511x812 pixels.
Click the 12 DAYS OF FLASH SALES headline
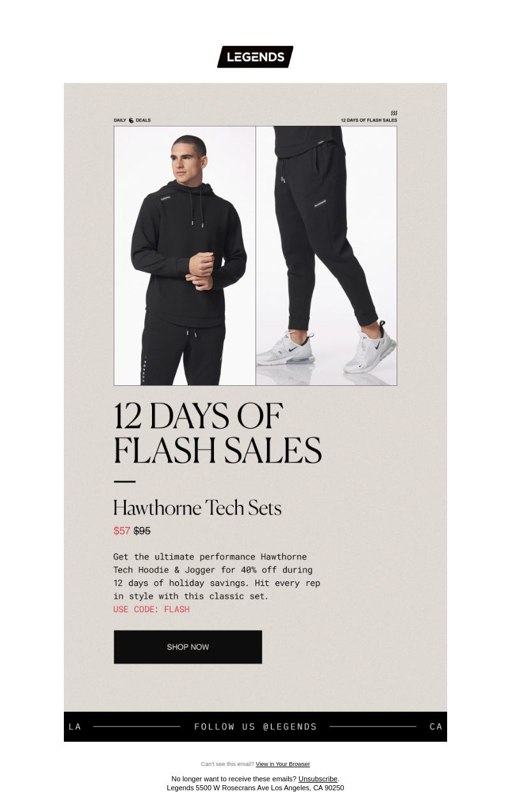click(217, 434)
